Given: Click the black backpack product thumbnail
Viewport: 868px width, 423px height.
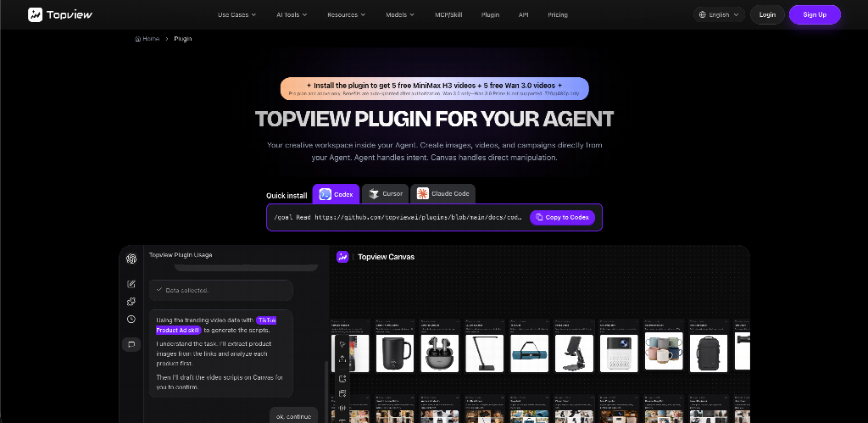Looking at the screenshot, I should point(709,353).
